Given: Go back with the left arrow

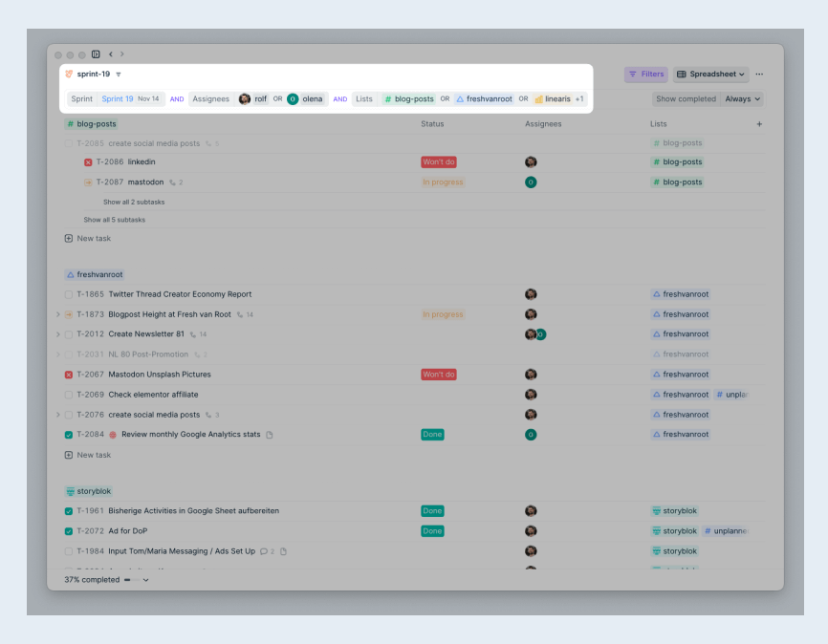Looking at the screenshot, I should [x=110, y=54].
